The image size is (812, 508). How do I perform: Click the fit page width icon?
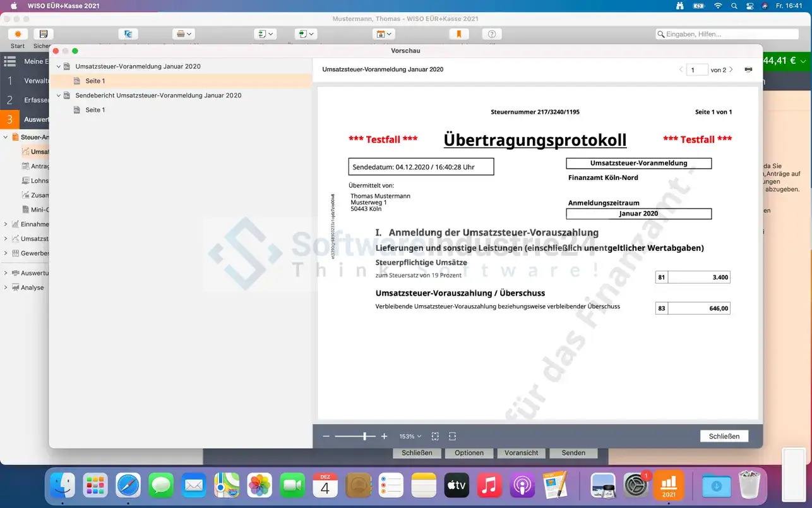coord(452,437)
